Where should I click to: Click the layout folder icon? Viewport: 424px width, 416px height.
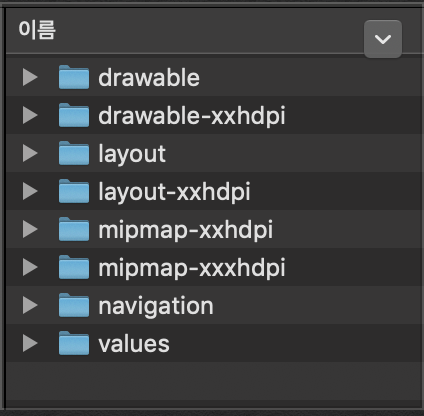point(74,153)
